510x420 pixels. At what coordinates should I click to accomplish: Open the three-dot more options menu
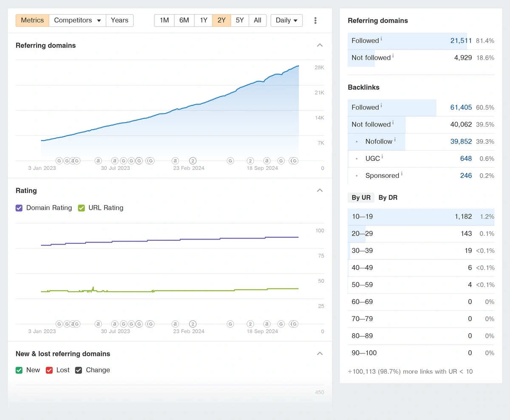tap(315, 20)
